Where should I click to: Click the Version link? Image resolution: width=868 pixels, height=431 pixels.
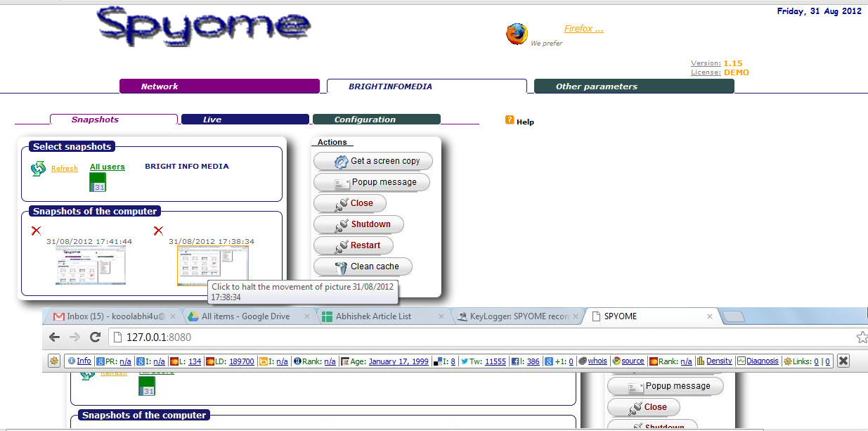706,63
